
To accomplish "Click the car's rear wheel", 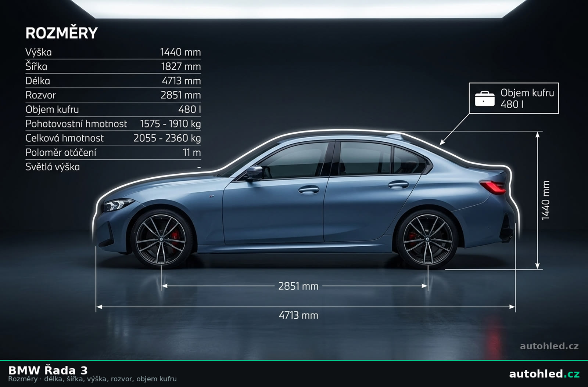I will tap(428, 239).
